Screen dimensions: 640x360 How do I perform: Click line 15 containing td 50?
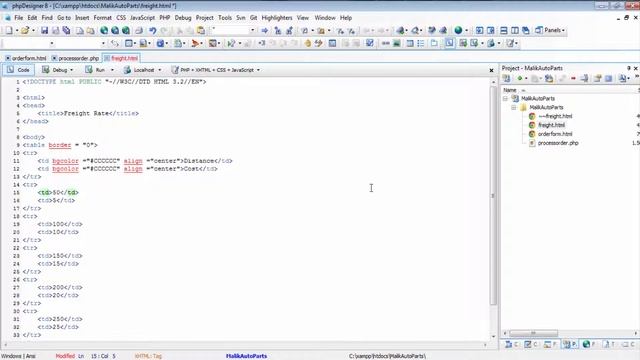point(58,193)
